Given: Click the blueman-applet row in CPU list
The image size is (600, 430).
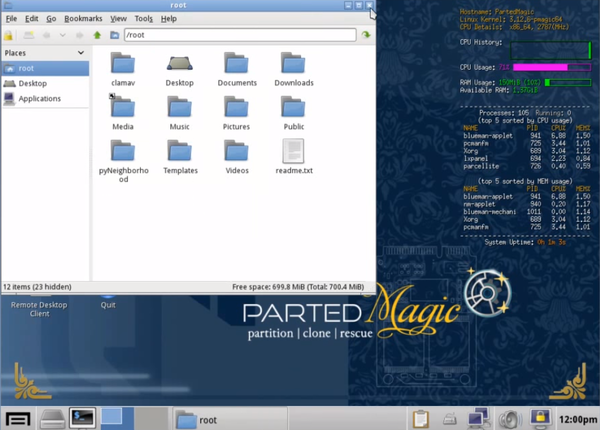Looking at the screenshot, I should point(527,135).
